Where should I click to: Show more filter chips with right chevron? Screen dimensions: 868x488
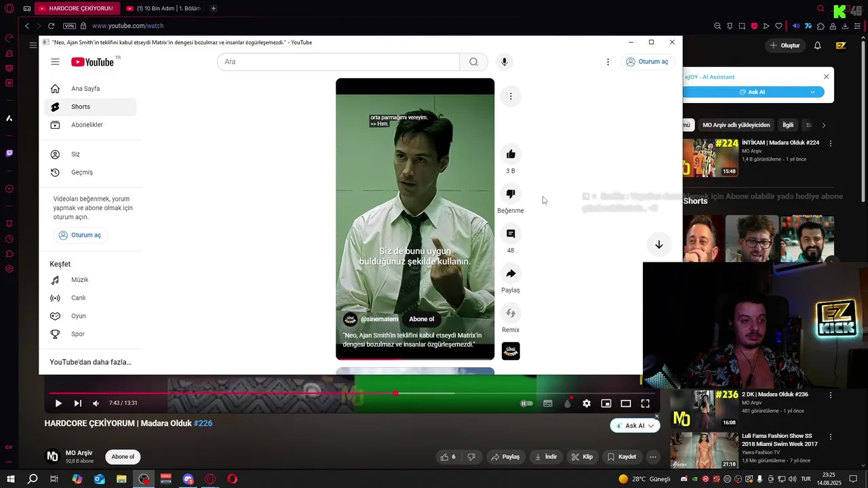click(824, 125)
